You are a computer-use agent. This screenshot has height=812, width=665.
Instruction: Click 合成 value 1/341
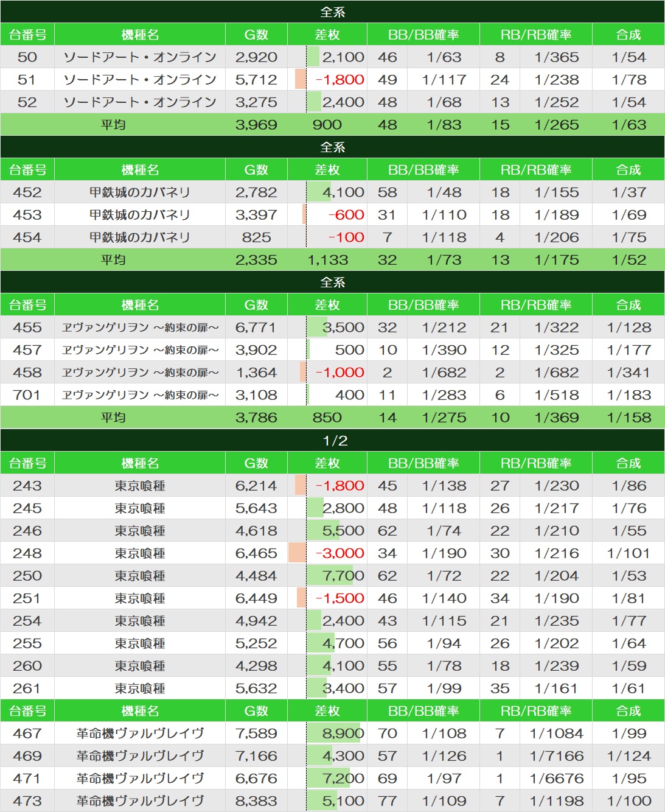(628, 373)
